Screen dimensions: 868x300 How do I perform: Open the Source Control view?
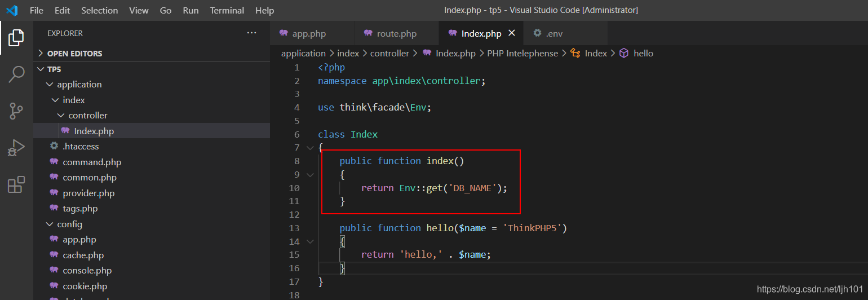(16, 111)
